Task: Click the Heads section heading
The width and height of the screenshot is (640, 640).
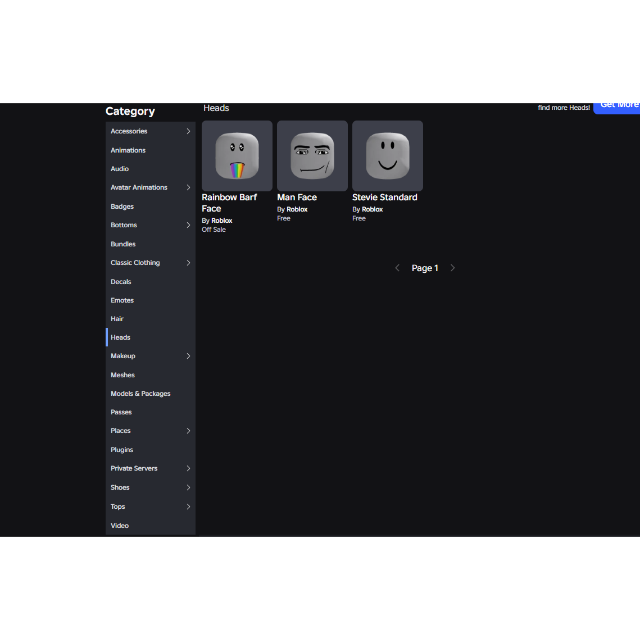Action: [216, 108]
